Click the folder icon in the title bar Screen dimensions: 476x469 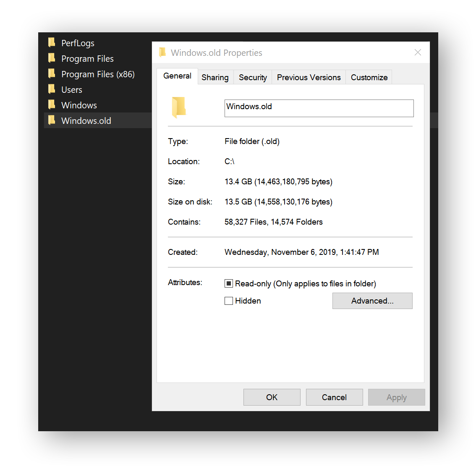click(162, 52)
